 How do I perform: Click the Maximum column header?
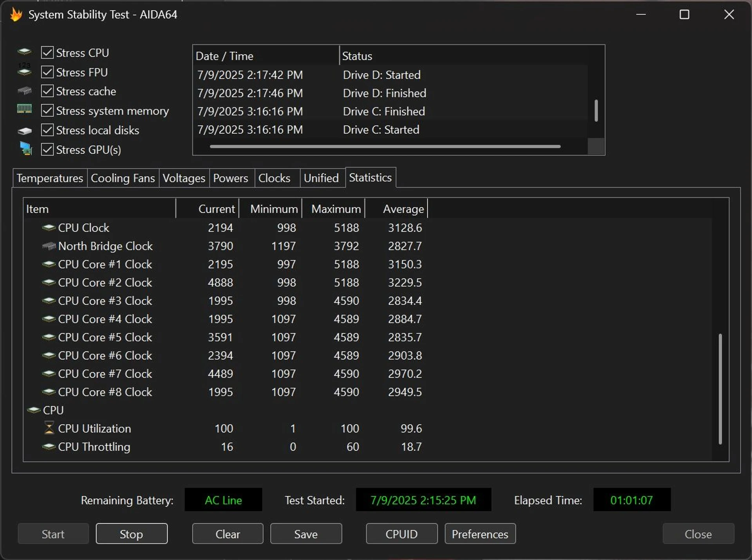[334, 209]
